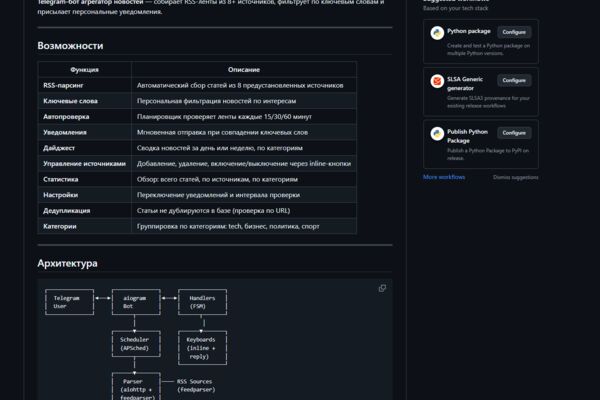600x400 pixels.
Task: Dismiss the workflow suggestions
Action: pyautogui.click(x=515, y=177)
